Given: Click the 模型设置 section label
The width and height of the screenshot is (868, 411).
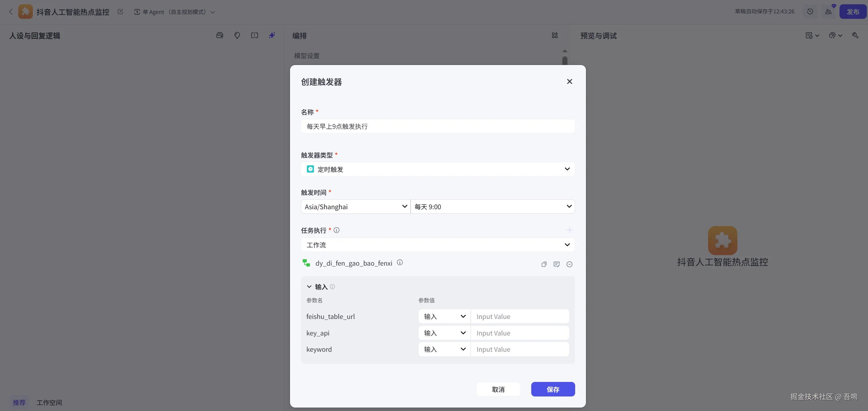Looking at the screenshot, I should coord(307,56).
